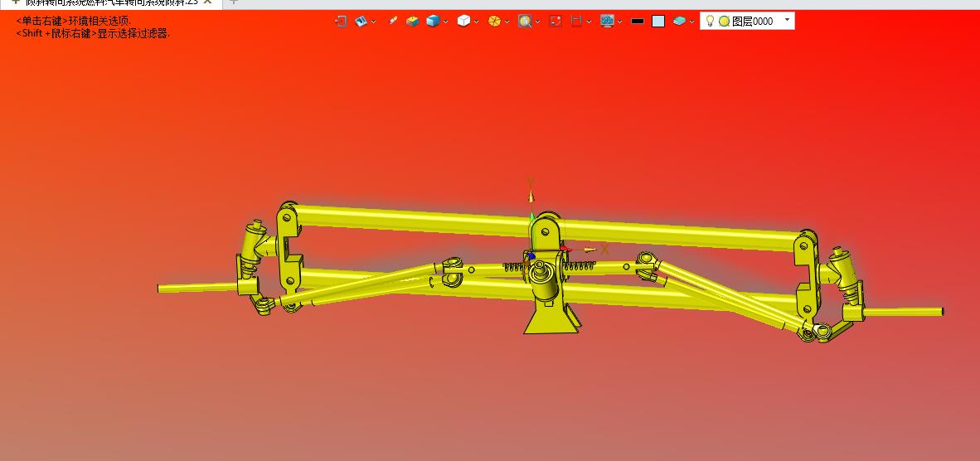Click the orange faceted sphere icon
980x461 pixels.
point(494,22)
